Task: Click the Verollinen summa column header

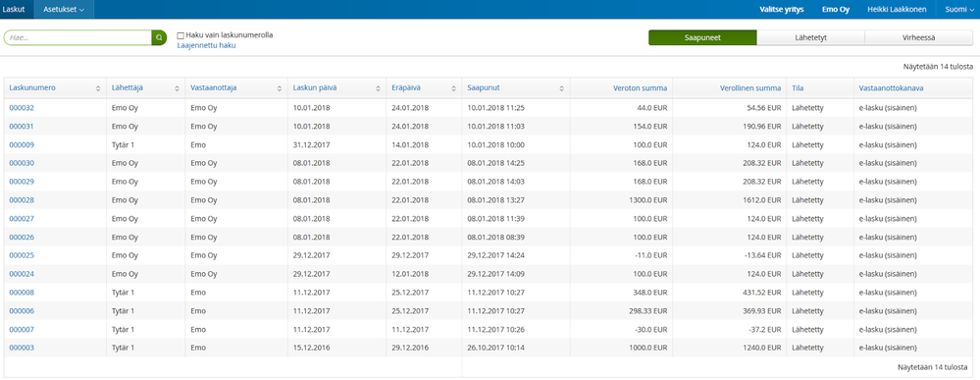Action: pyautogui.click(x=750, y=88)
